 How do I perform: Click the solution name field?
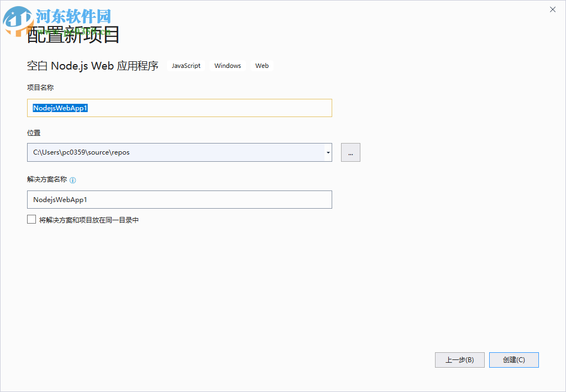180,199
